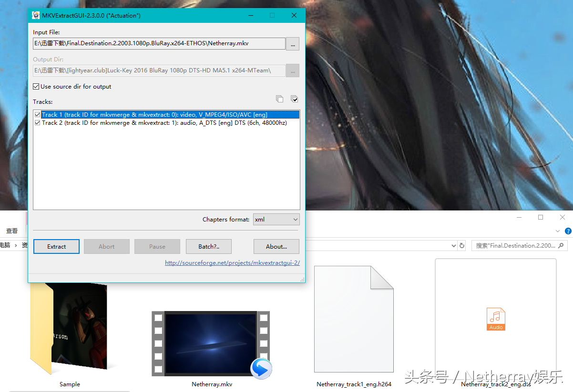This screenshot has height=392, width=573.
Task: Click the uncheck all tracks icon
Action: [x=279, y=99]
